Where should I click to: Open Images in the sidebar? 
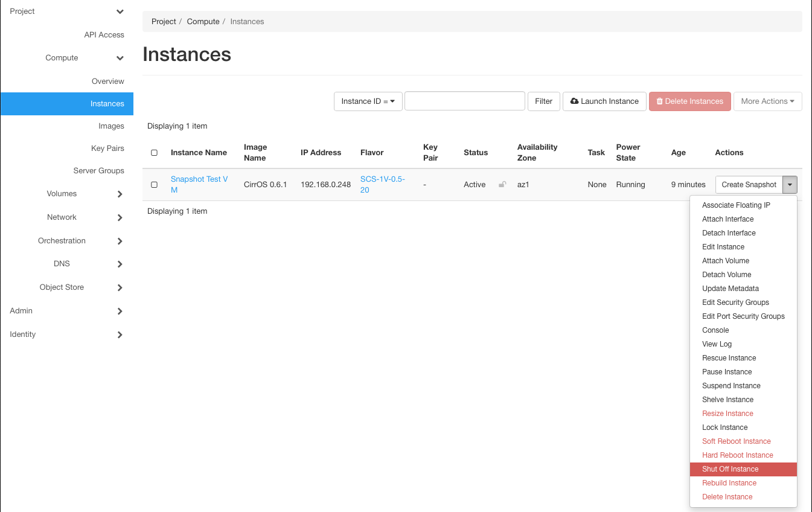point(111,126)
